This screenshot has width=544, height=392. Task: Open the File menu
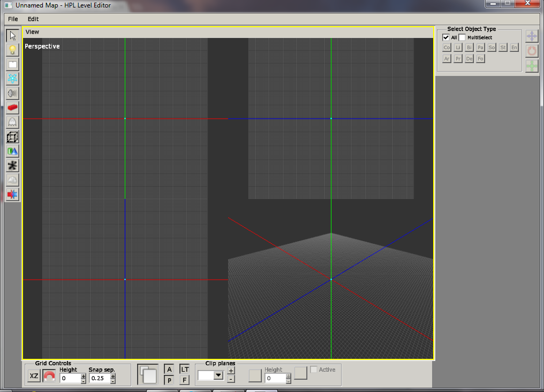tap(13, 19)
